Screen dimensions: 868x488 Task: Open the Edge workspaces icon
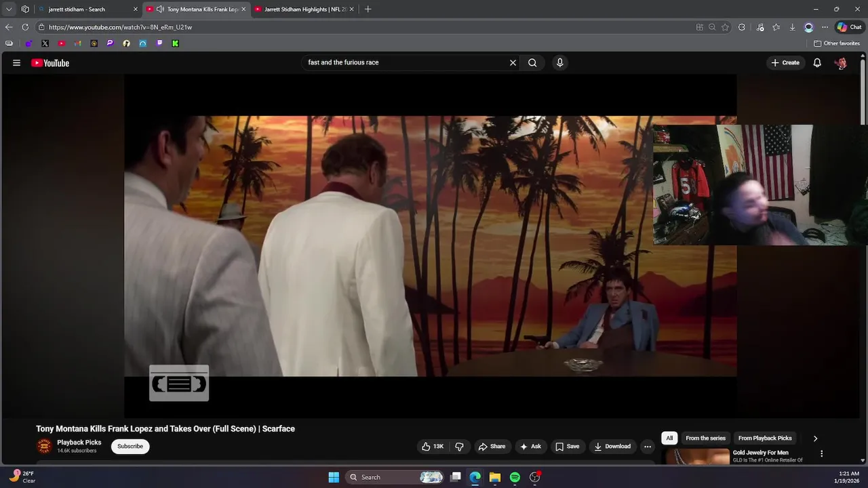(25, 9)
